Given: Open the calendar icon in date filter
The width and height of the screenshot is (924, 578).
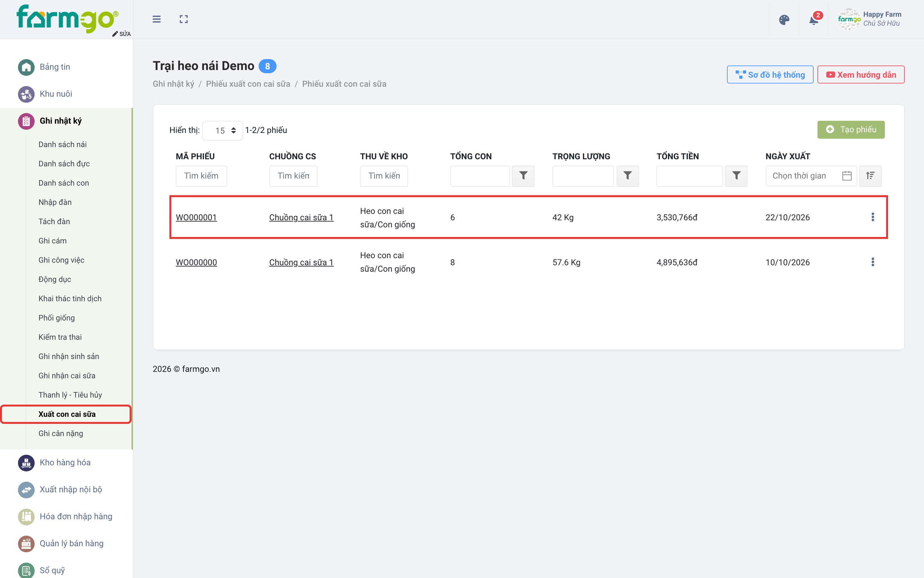Looking at the screenshot, I should [847, 176].
